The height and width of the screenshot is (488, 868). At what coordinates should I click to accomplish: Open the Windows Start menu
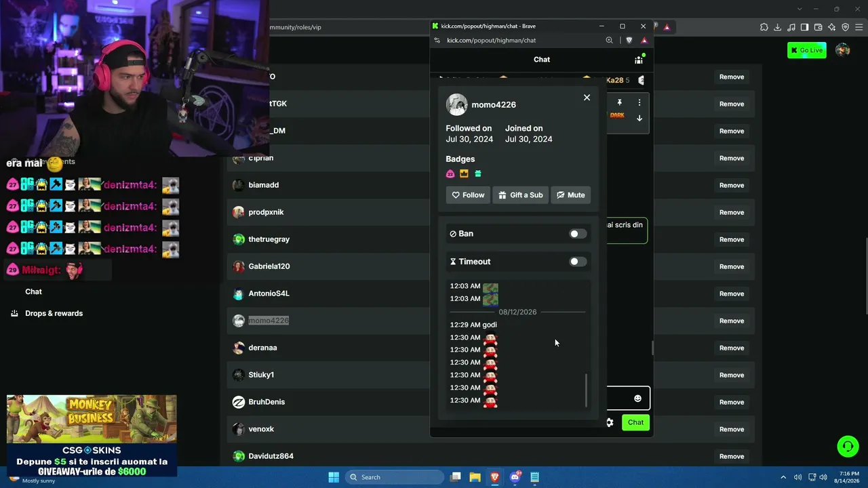334,477
